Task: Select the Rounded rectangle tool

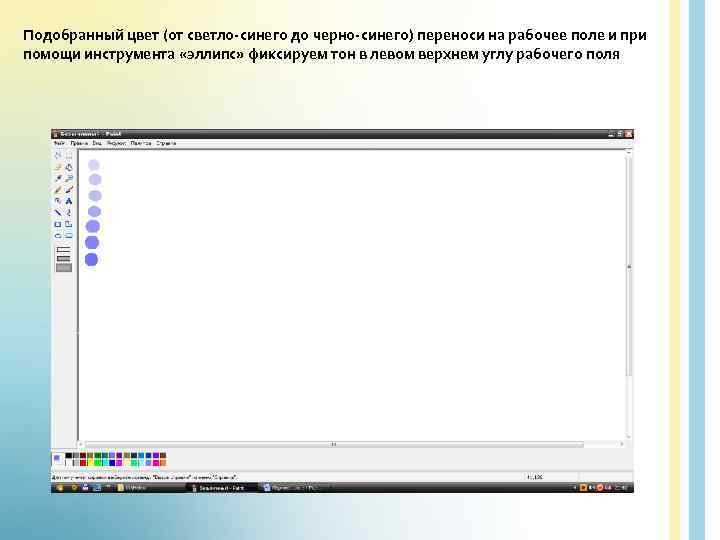Action: click(68, 235)
